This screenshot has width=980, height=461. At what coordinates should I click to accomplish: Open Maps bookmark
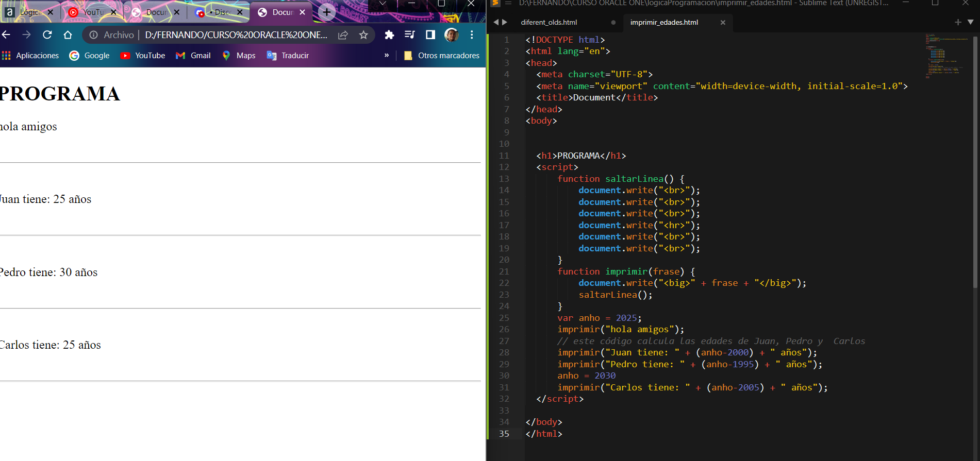tap(239, 56)
